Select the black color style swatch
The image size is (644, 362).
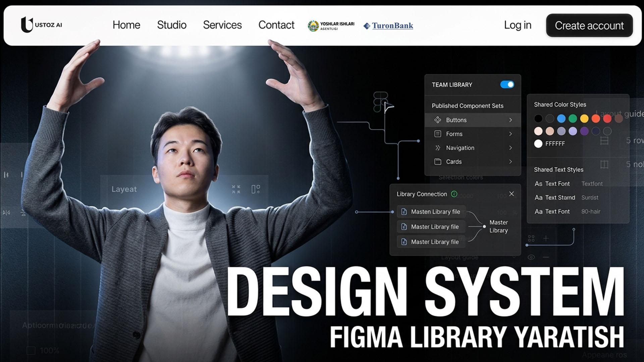(538, 118)
